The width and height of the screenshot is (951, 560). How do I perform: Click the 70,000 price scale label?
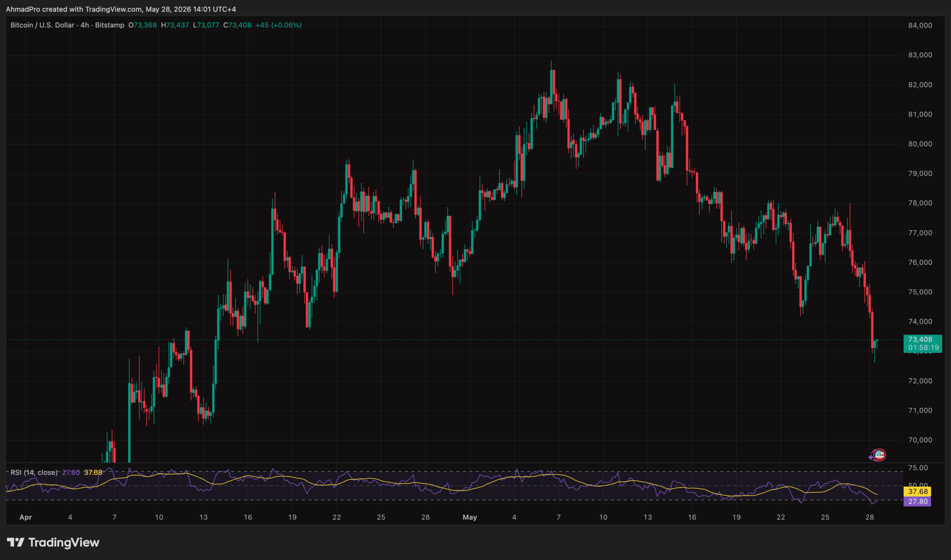(x=920, y=440)
